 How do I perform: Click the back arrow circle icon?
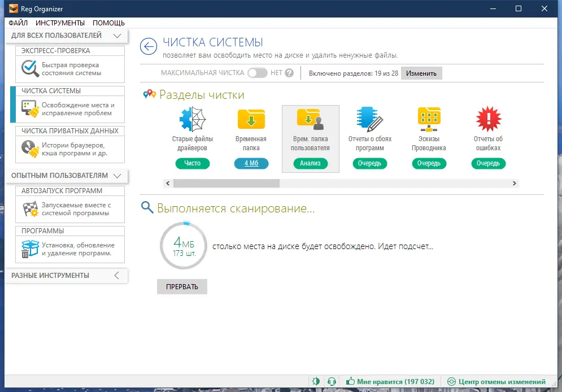click(x=149, y=46)
